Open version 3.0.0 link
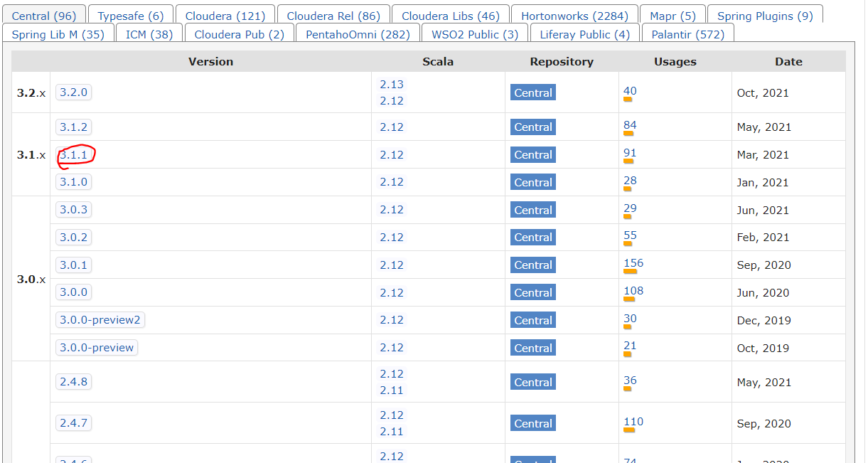Image resolution: width=868 pixels, height=463 pixels. coord(74,292)
